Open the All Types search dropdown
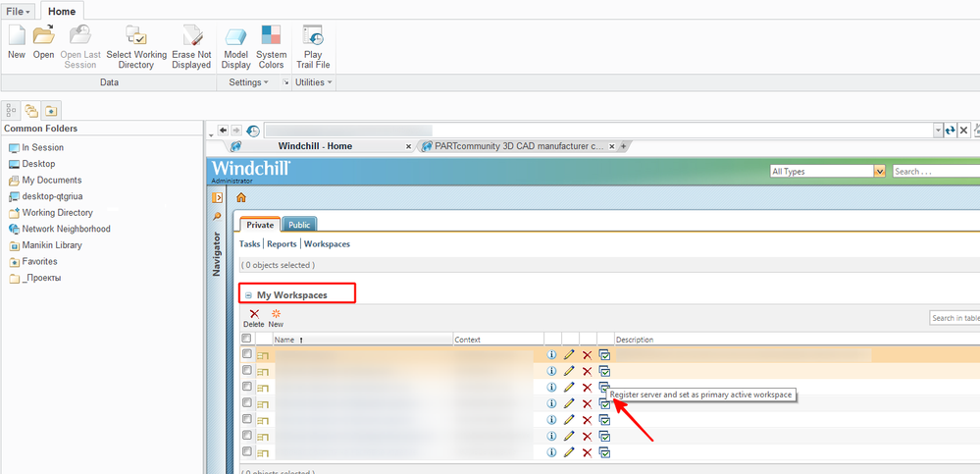Image resolution: width=980 pixels, height=474 pixels. (879, 172)
